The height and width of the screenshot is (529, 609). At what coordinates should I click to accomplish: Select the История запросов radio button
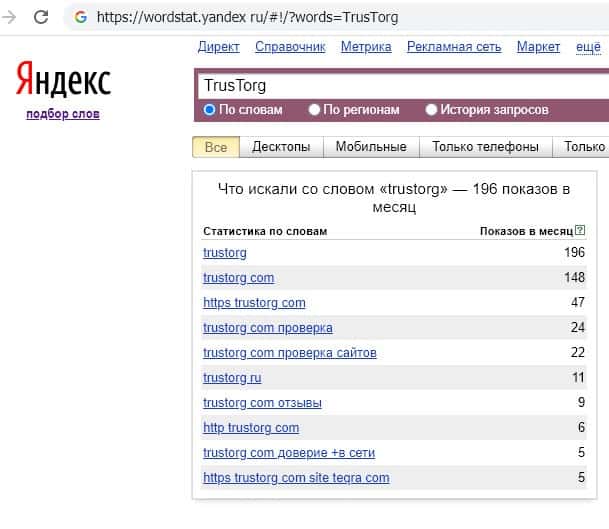432,110
